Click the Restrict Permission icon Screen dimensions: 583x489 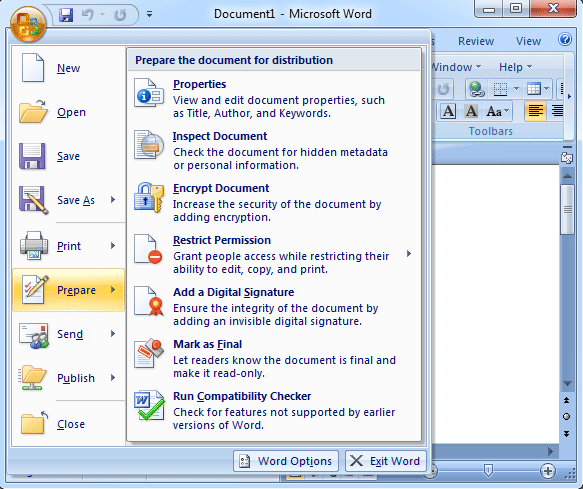click(148, 249)
